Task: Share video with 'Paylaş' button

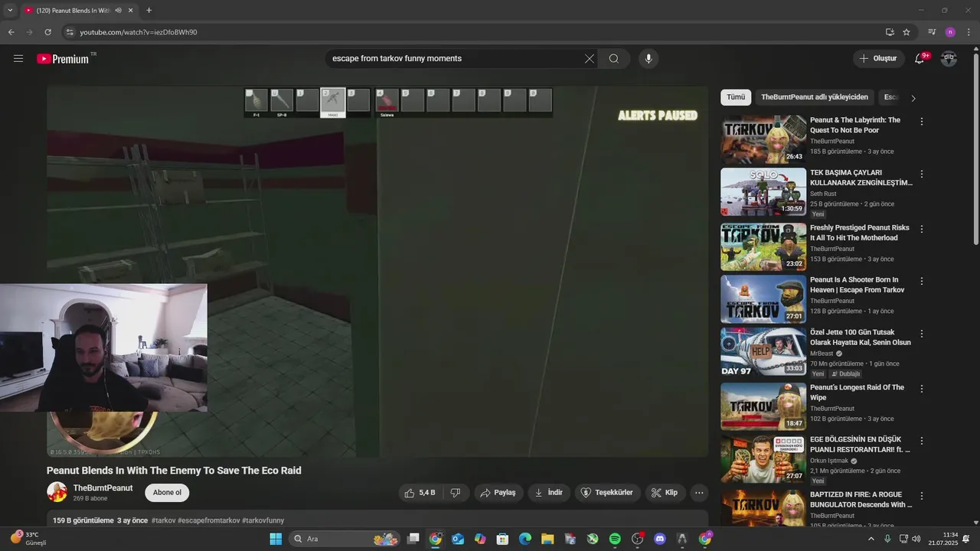Action: (x=498, y=493)
